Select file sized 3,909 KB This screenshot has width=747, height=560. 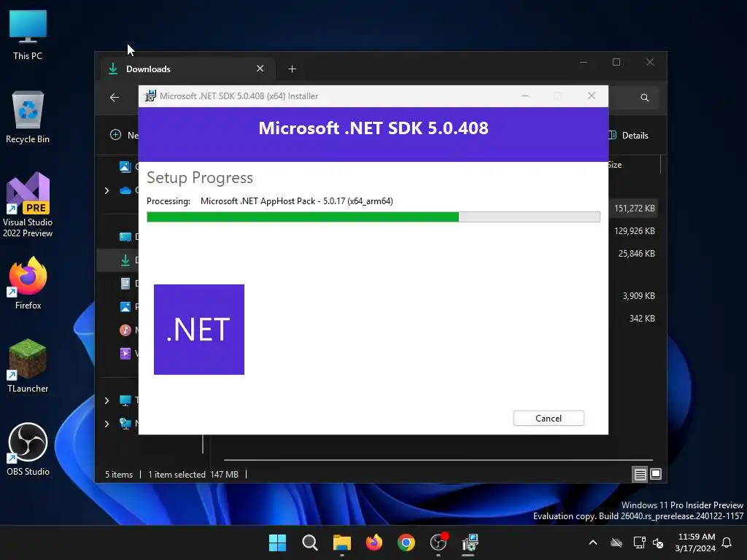(x=638, y=296)
